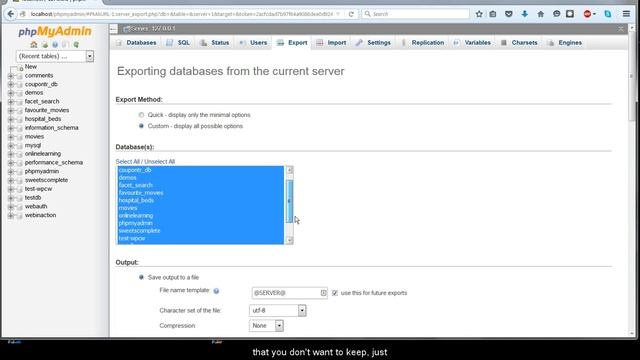640x360 pixels.
Task: Click the phpMyAdmin logo
Action: pos(55,31)
